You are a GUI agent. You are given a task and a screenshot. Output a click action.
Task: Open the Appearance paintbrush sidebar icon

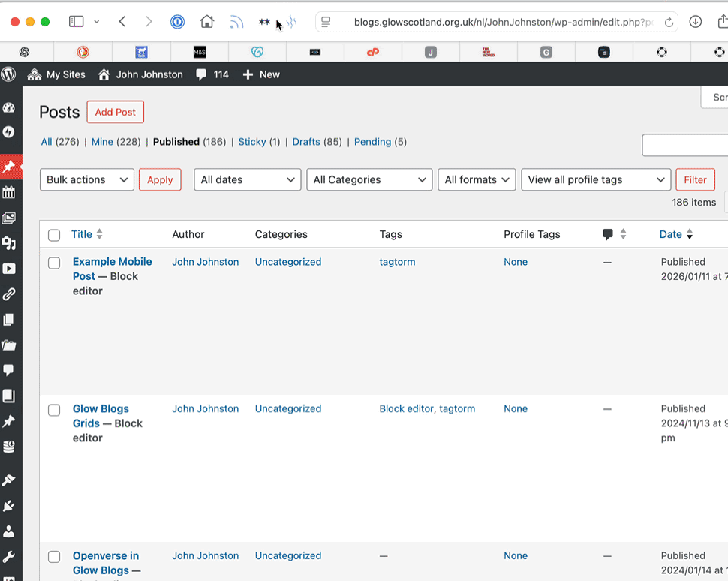click(9, 480)
